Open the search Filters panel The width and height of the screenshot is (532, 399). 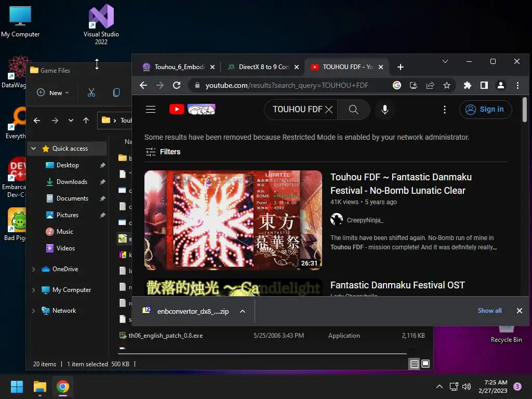pos(163,152)
